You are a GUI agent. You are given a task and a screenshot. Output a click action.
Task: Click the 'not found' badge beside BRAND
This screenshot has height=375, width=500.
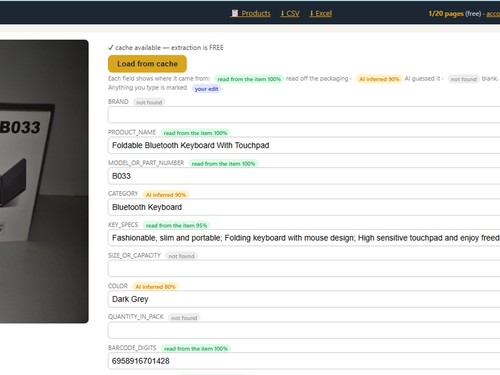tap(149, 102)
